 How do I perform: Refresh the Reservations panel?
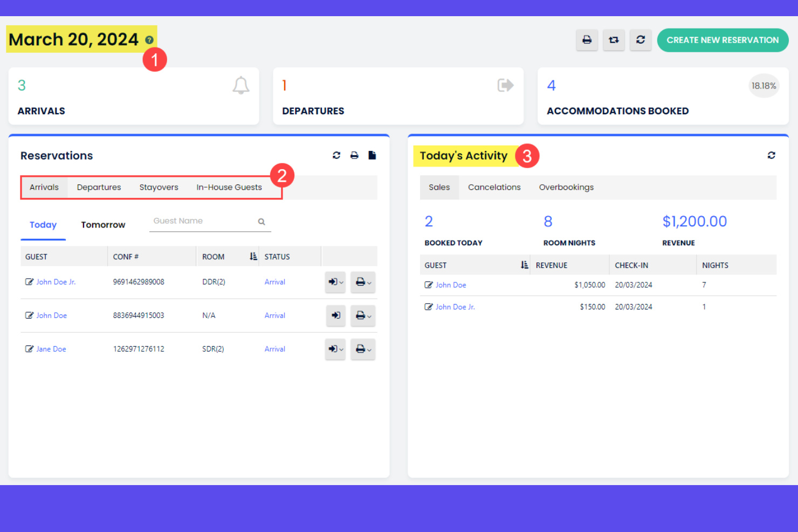pos(336,155)
